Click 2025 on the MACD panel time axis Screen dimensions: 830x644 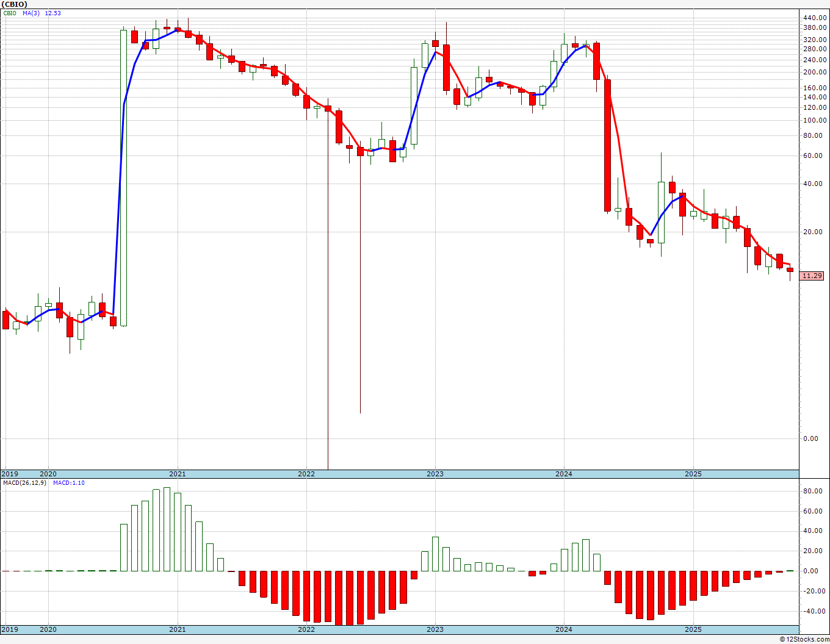coord(693,629)
